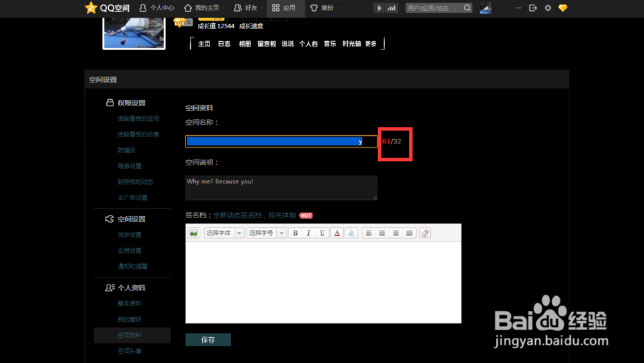Viewport: 644px width, 363px height.
Task: Open the font color A button
Action: coord(337,233)
